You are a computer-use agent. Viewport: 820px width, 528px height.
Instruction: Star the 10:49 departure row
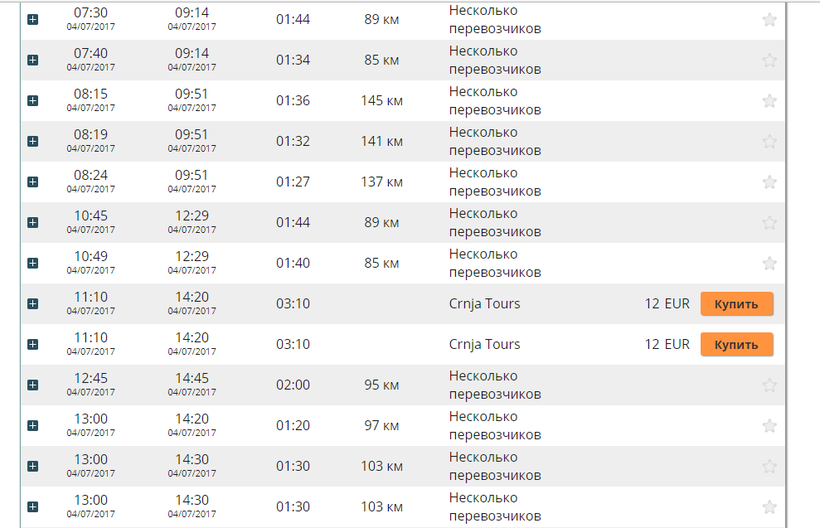[x=769, y=263]
